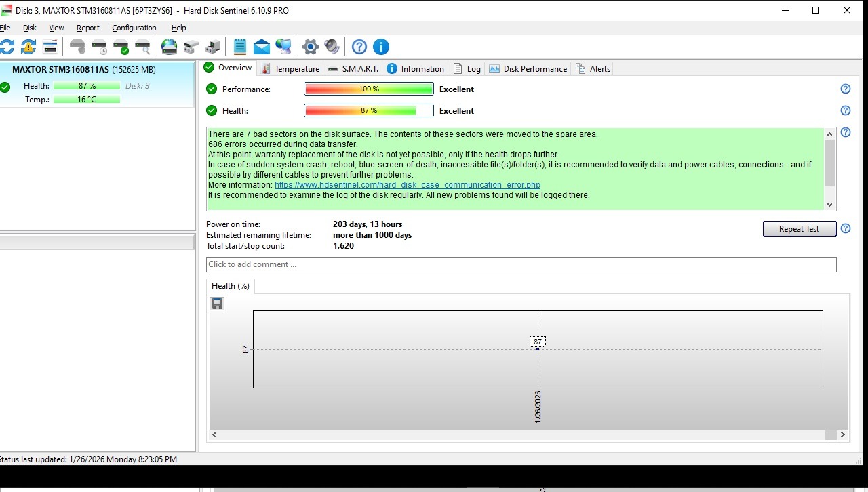
Task: Click the disk with green checkmark icon
Action: pos(121,47)
